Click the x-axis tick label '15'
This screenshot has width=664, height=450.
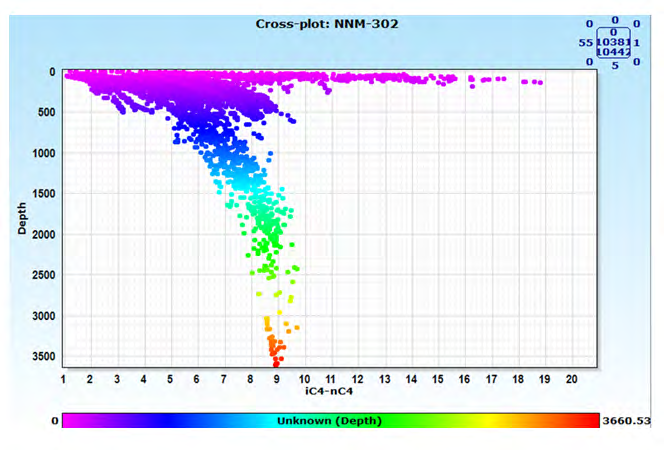point(438,379)
